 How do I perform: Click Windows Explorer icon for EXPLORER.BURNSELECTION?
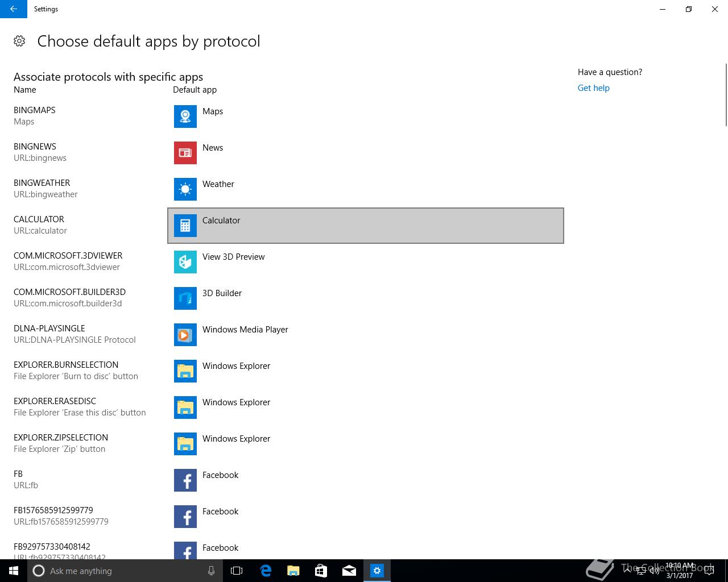(185, 371)
